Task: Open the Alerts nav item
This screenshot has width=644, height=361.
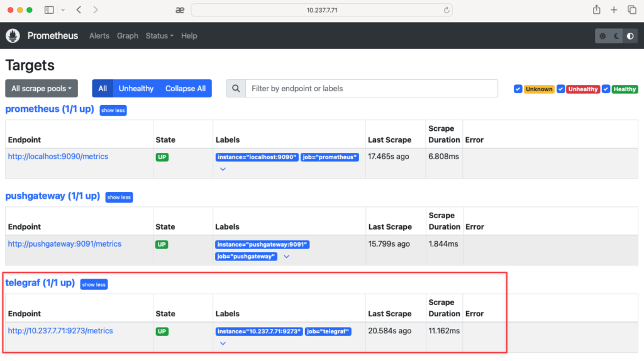Action: point(99,36)
